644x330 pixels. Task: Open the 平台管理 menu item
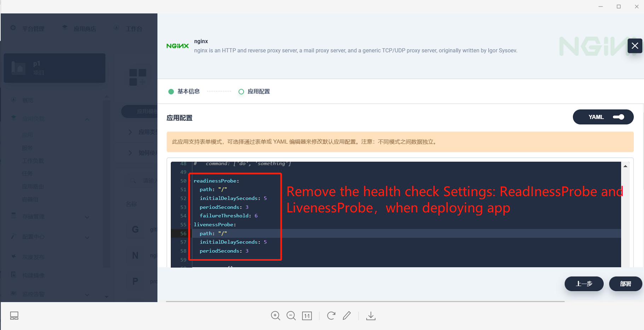pyautogui.click(x=33, y=28)
